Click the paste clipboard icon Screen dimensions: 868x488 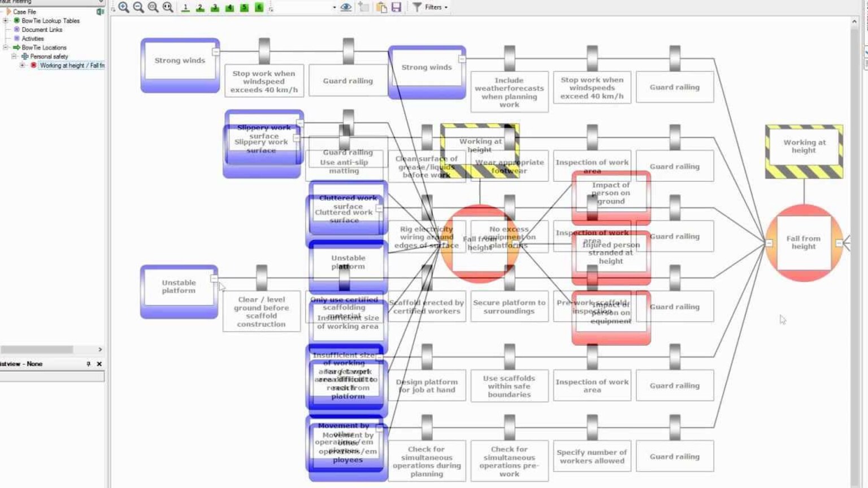pyautogui.click(x=381, y=7)
